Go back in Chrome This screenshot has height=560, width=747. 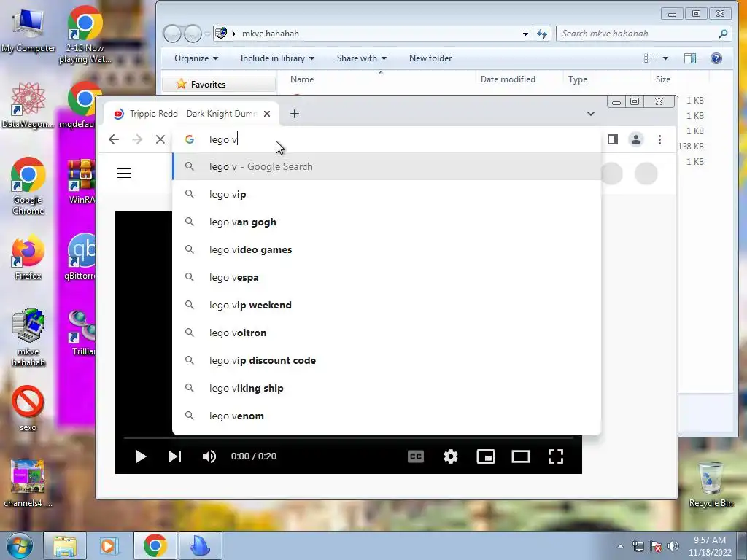pos(113,139)
